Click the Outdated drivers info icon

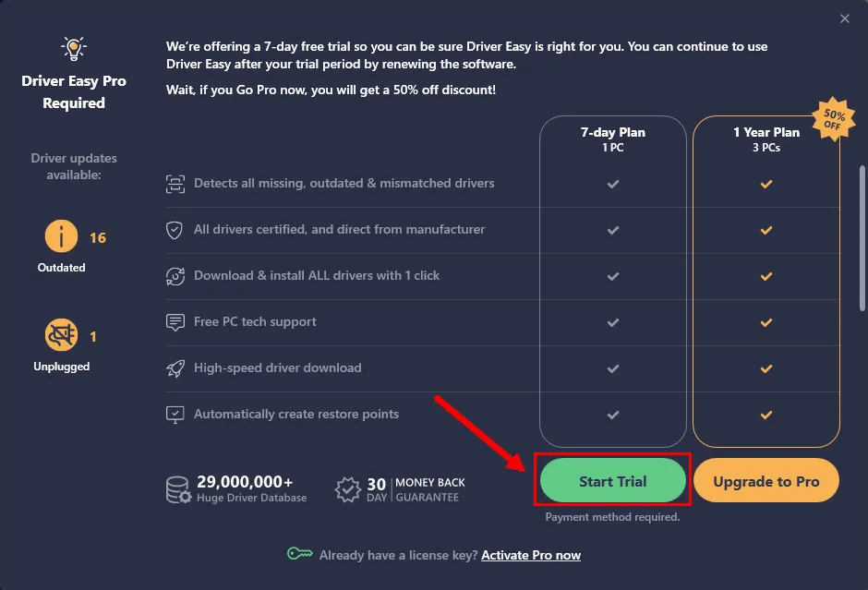[61, 237]
